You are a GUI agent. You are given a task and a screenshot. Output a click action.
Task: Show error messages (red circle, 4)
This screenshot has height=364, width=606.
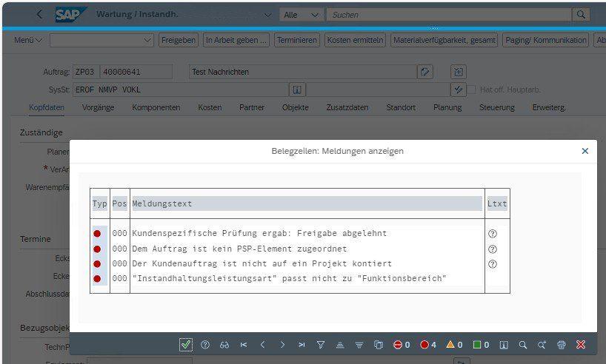click(x=428, y=345)
